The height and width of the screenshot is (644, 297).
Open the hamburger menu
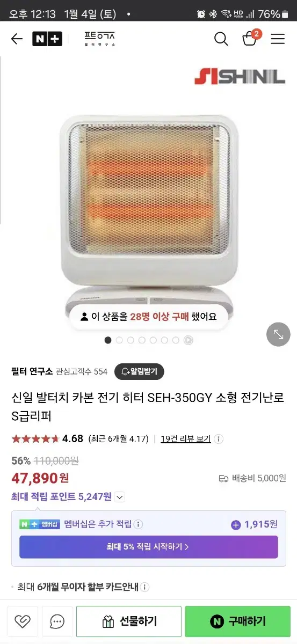click(x=278, y=39)
